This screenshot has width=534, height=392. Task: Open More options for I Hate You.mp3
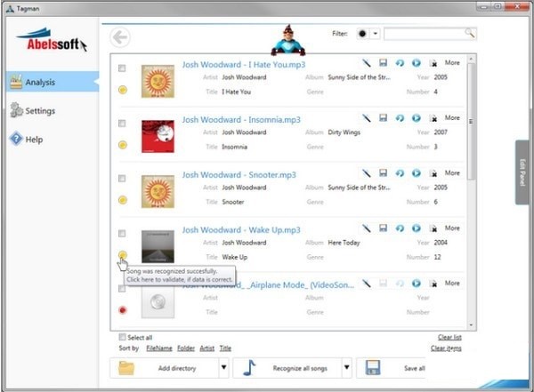[x=452, y=62]
